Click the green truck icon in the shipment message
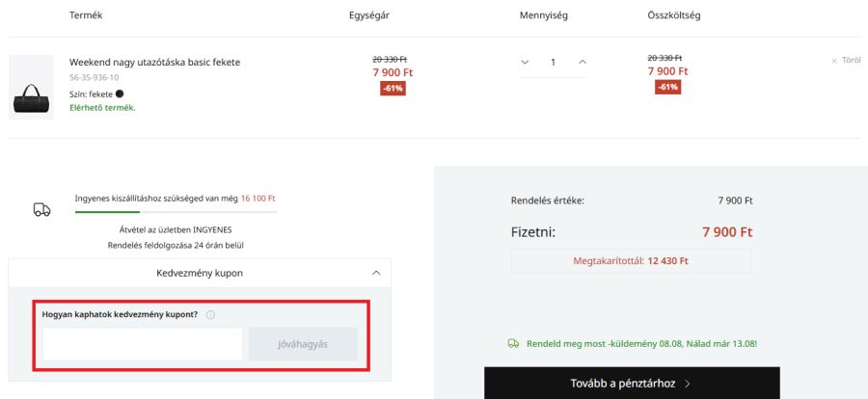Image resolution: width=868 pixels, height=399 pixels. click(513, 343)
